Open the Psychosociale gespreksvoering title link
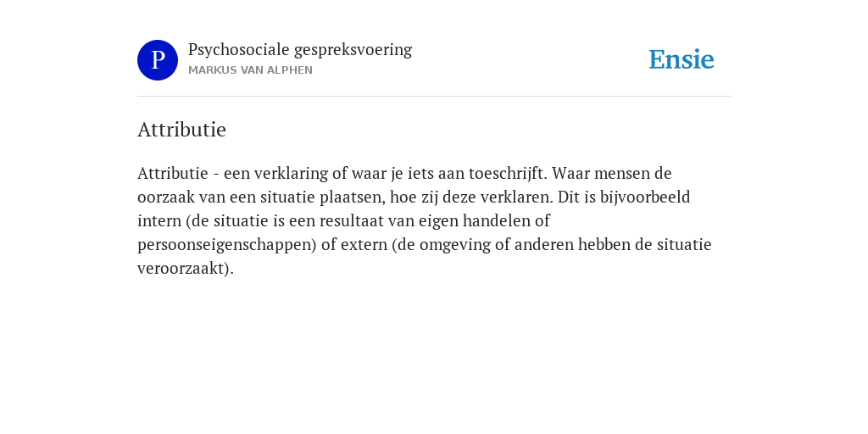Viewport: 868px width, 434px height. point(300,50)
